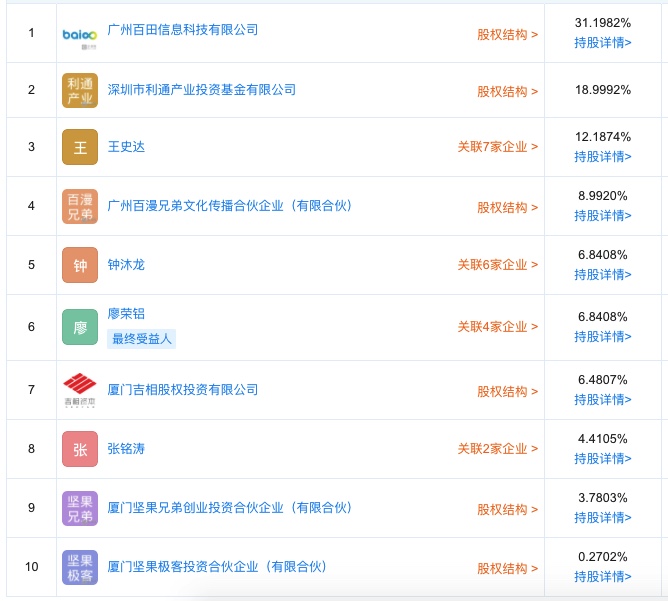
Task: View 持股详情 for the 0.2702% holding
Action: [x=602, y=577]
